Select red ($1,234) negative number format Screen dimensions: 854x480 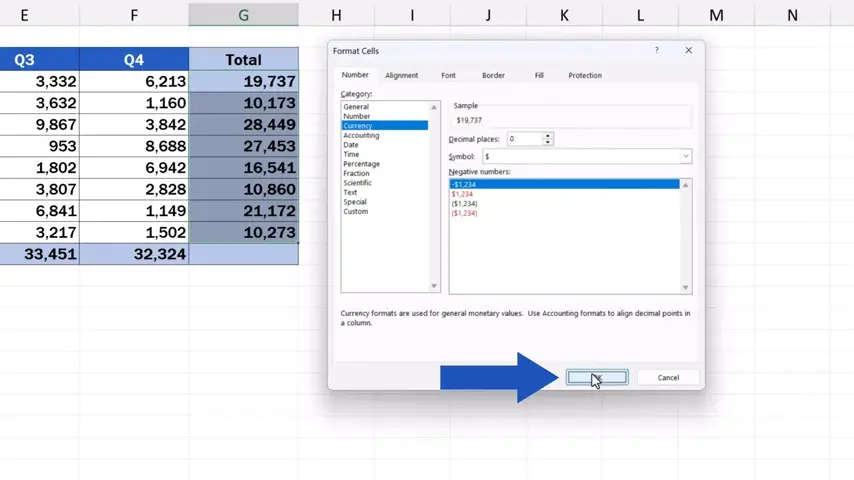(x=465, y=213)
